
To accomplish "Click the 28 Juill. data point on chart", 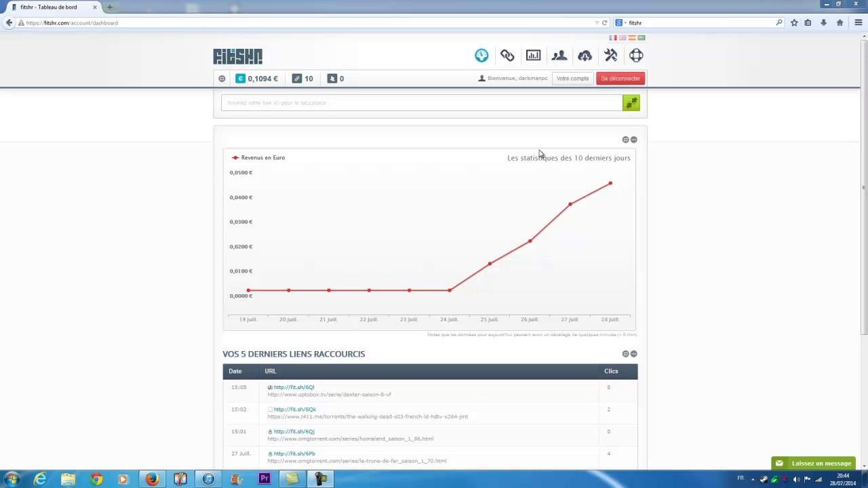I will point(610,184).
